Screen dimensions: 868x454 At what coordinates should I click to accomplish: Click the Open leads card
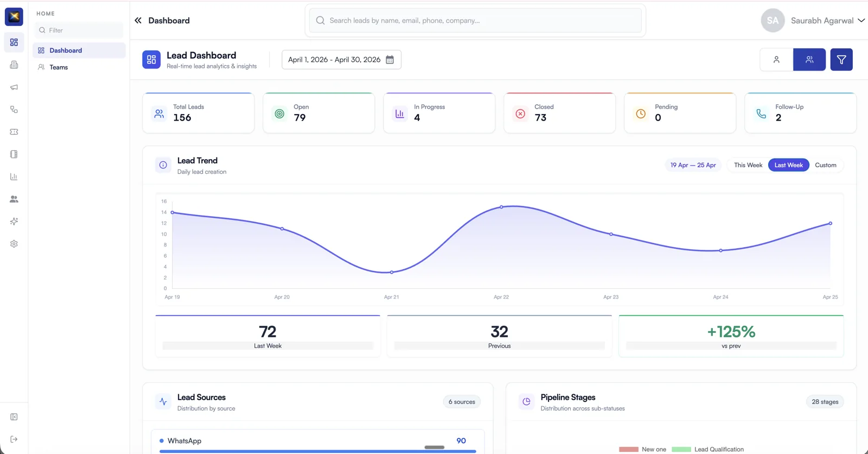319,113
